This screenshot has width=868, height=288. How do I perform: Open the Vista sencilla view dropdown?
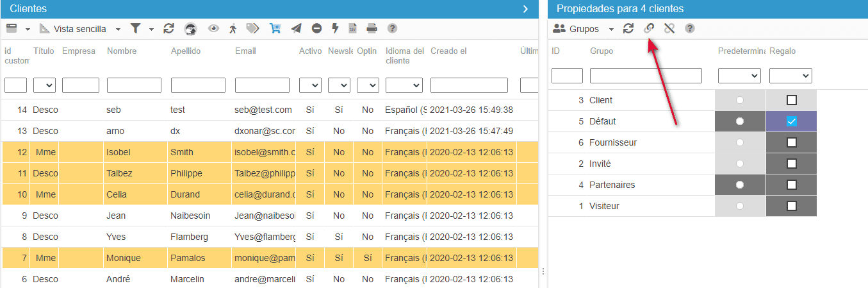(x=80, y=29)
